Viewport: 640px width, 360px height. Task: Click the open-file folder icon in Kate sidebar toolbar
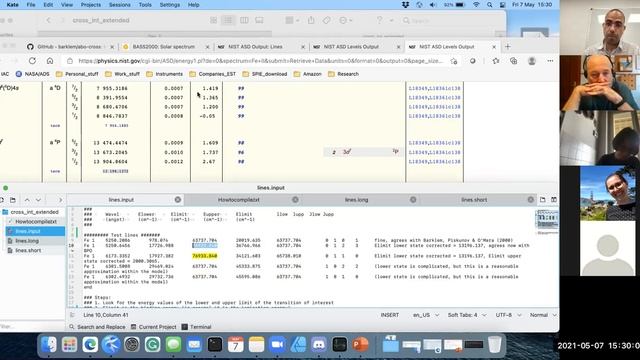(x=13, y=200)
